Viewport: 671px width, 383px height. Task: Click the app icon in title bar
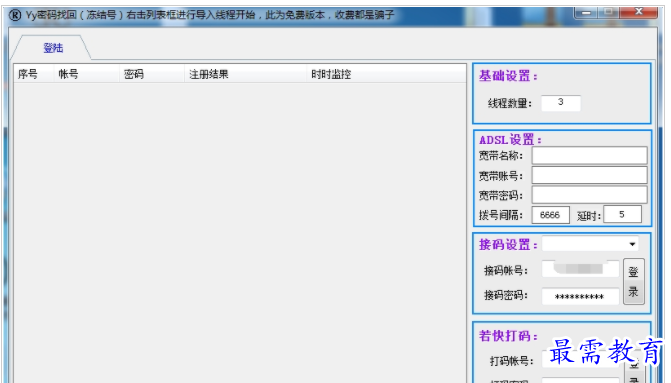(15, 15)
